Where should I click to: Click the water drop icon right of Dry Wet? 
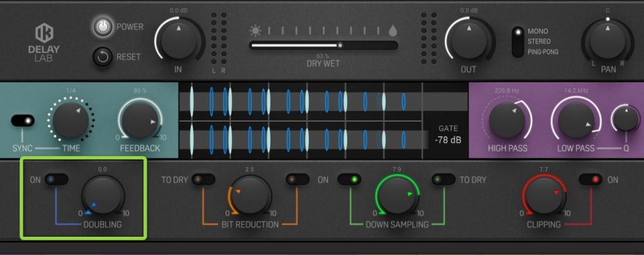393,30
